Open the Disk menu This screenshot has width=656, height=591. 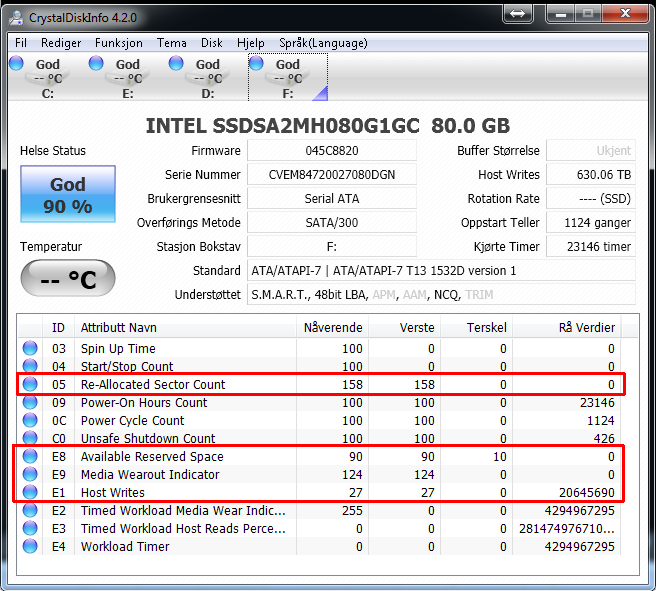pos(212,43)
